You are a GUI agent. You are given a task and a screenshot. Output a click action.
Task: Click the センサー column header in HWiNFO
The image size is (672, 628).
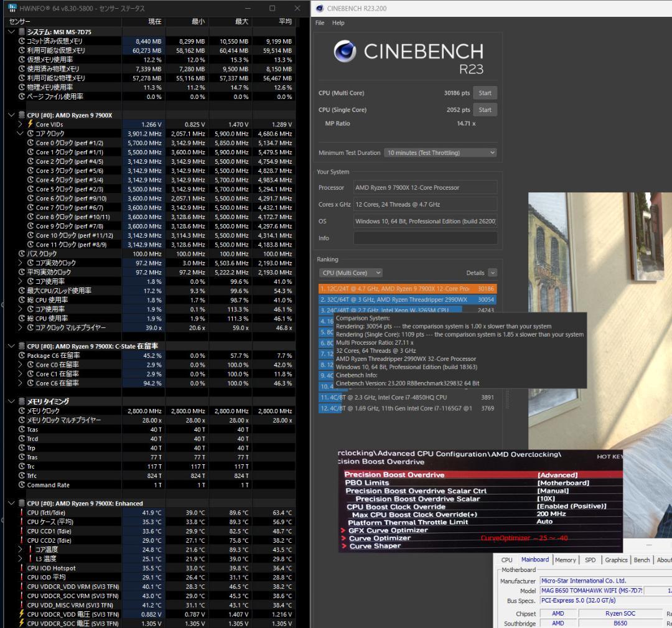pos(63,21)
